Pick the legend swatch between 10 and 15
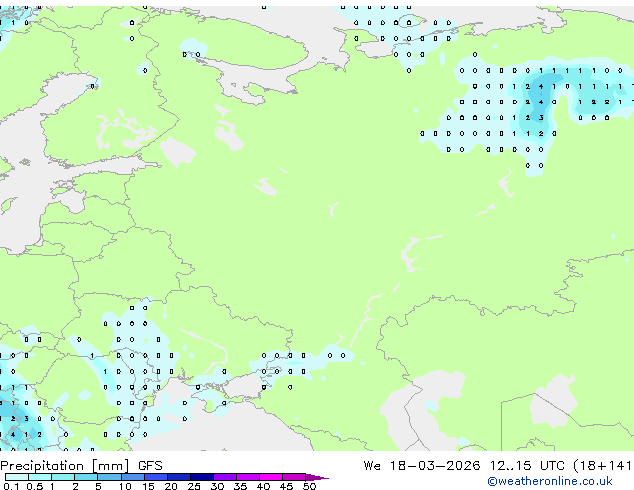 133,477
